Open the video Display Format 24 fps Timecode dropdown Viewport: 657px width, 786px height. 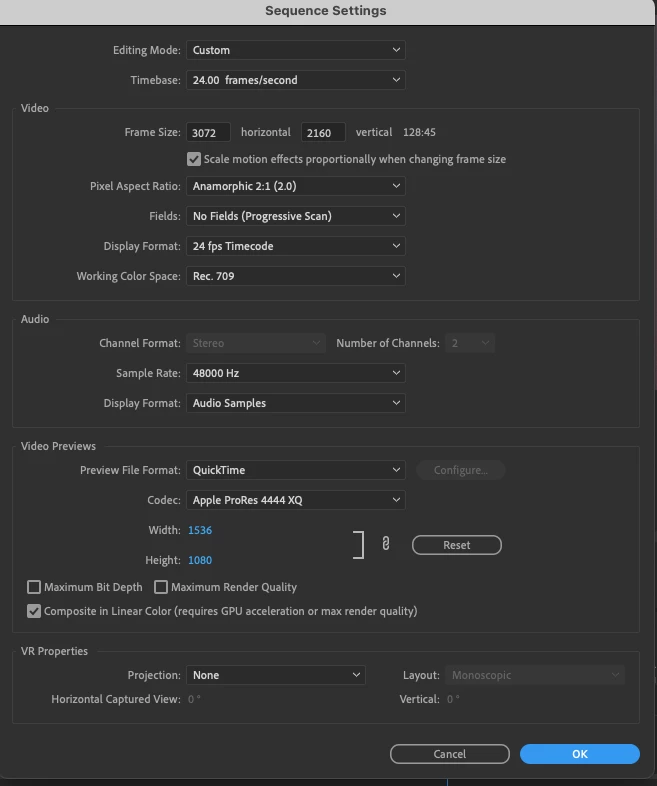296,246
